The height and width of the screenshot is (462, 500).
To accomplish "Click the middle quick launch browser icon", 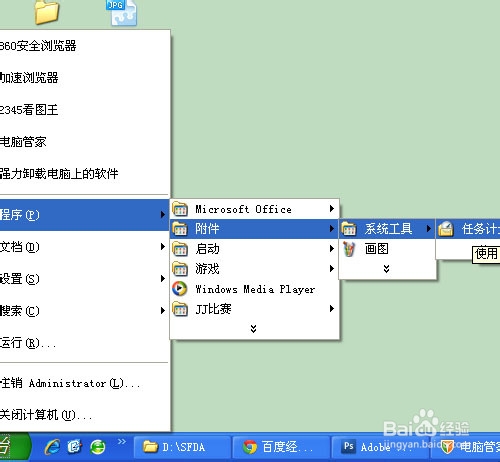I will 75,447.
